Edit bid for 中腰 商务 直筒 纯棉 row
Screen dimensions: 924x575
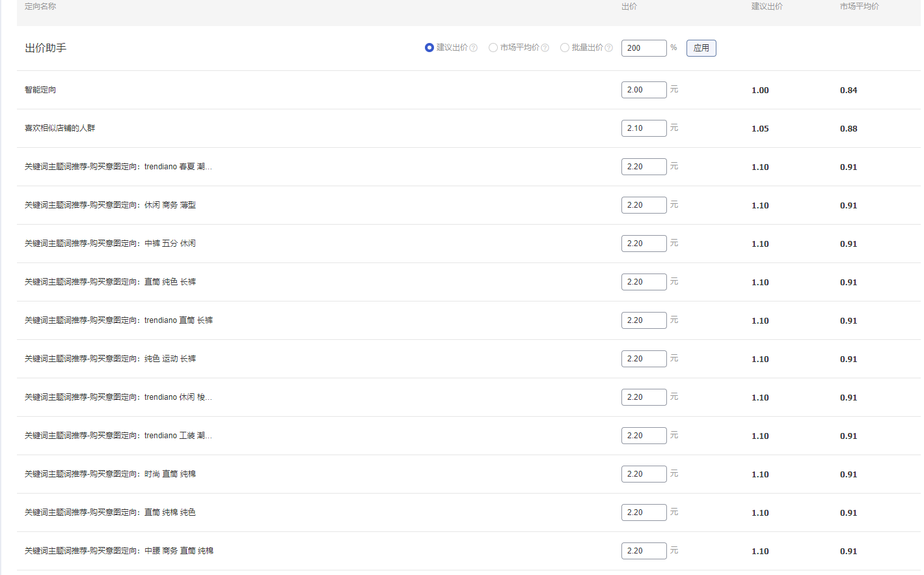coord(644,551)
